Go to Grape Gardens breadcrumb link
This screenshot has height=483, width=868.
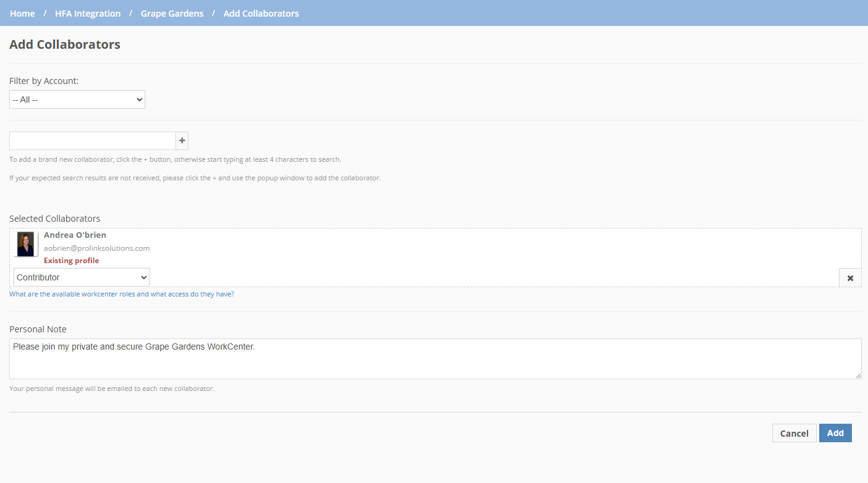click(172, 13)
